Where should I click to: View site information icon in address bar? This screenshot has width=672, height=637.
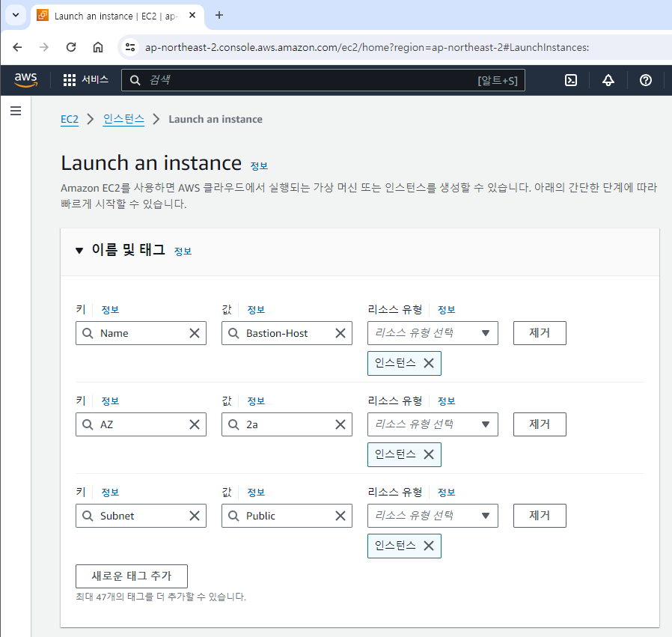pyautogui.click(x=130, y=47)
